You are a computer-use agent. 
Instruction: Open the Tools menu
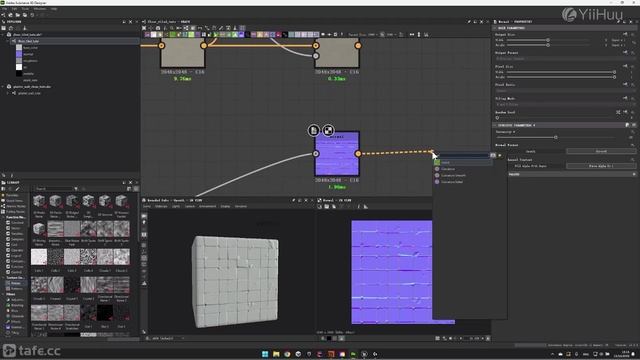pos(25,9)
